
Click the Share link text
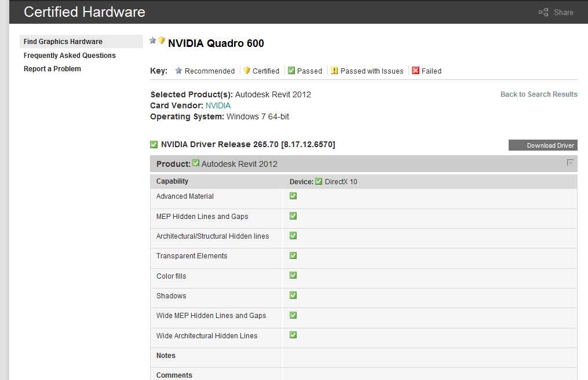coord(563,12)
